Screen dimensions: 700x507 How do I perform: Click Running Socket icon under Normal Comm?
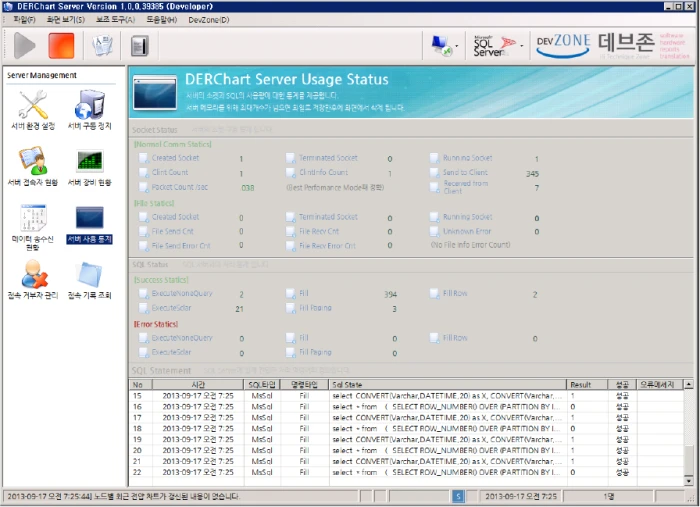tap(434, 158)
